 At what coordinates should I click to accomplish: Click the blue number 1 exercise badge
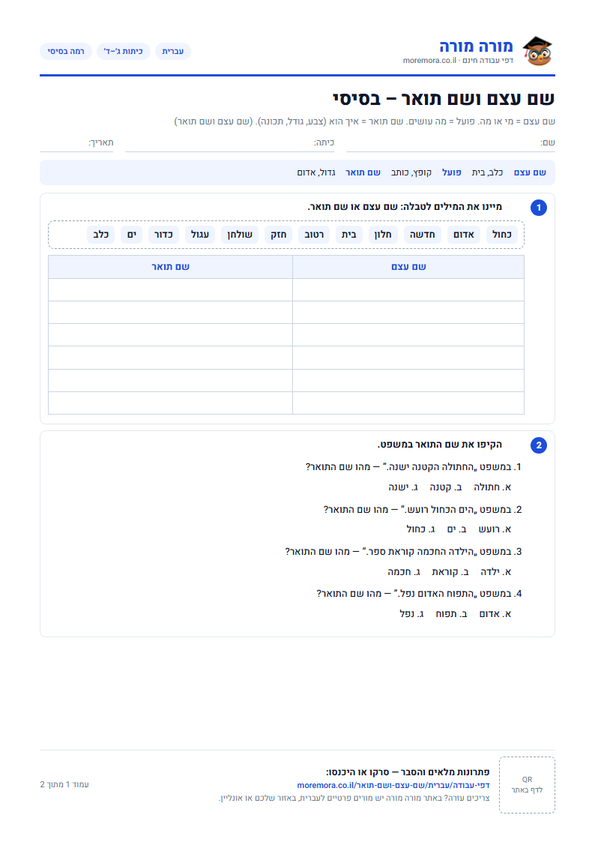(x=539, y=207)
